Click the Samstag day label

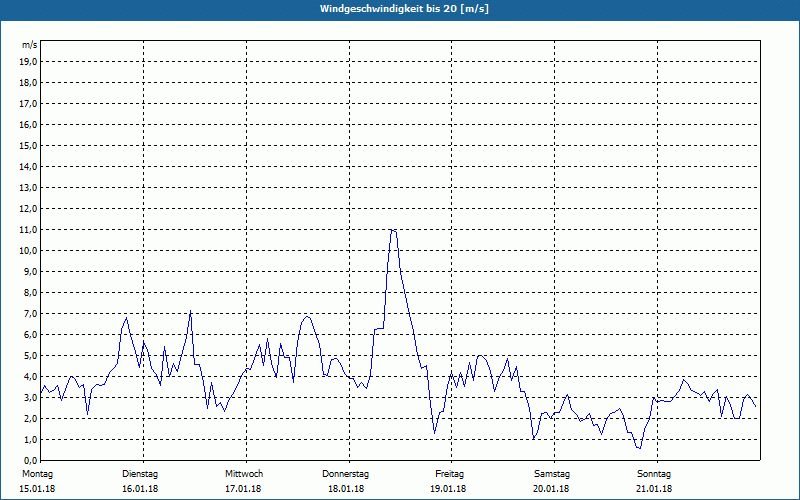(552, 474)
